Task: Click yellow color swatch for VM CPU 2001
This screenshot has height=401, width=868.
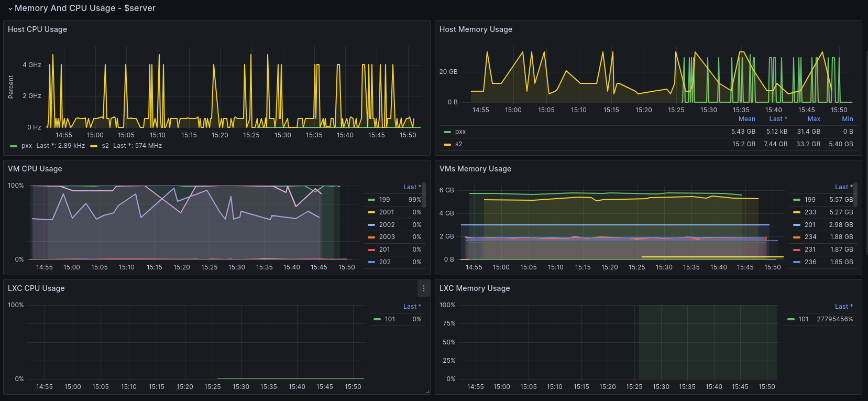Action: pyautogui.click(x=371, y=212)
